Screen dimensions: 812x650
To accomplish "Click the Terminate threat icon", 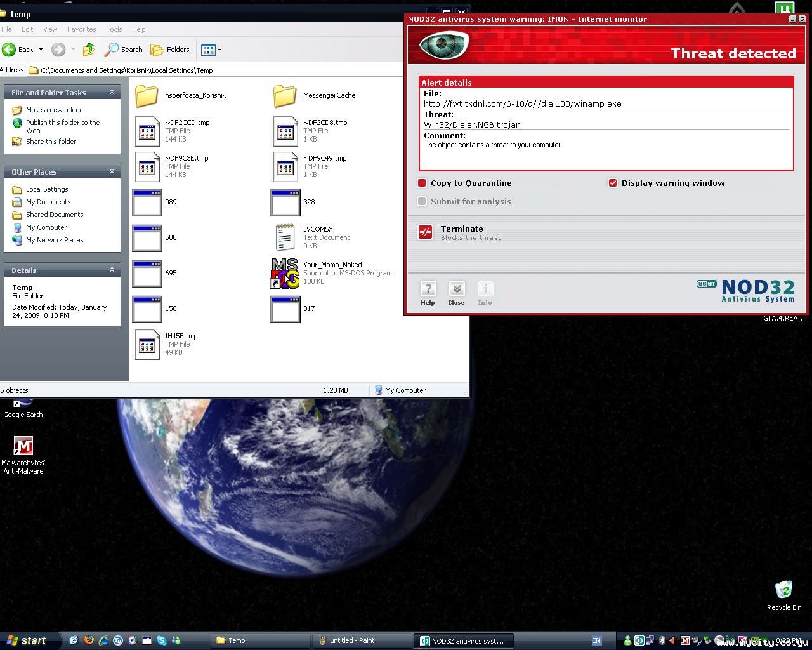I will pos(425,232).
